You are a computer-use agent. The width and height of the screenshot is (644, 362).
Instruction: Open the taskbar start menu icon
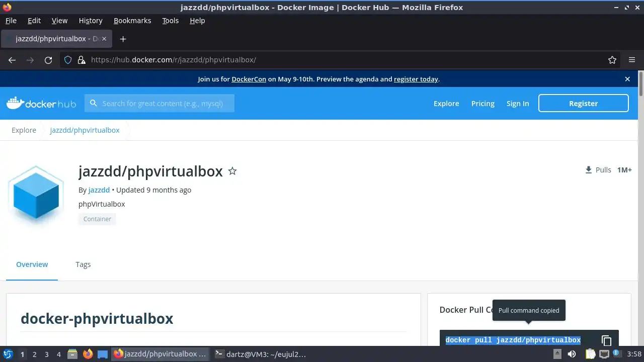coord(8,354)
